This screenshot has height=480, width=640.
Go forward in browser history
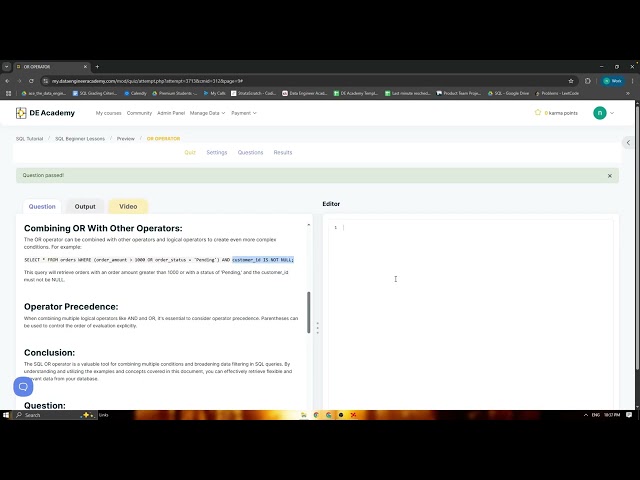[x=19, y=81]
